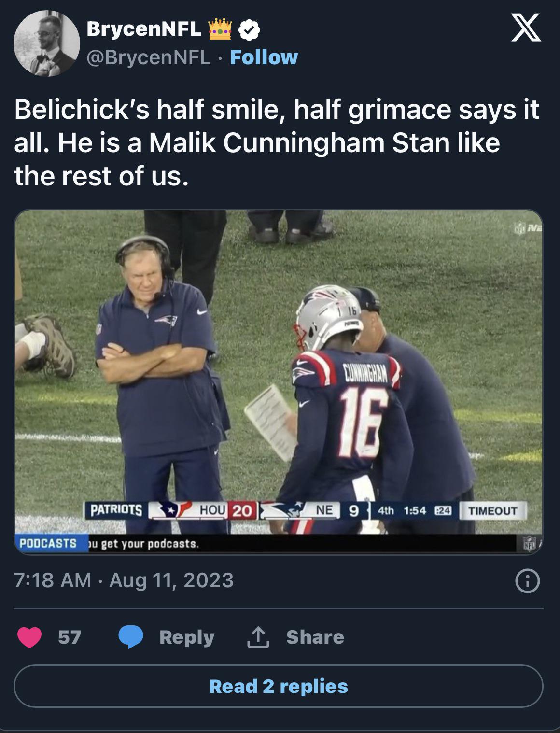
Task: Click the tweet text about Belichick
Action: click(276, 142)
